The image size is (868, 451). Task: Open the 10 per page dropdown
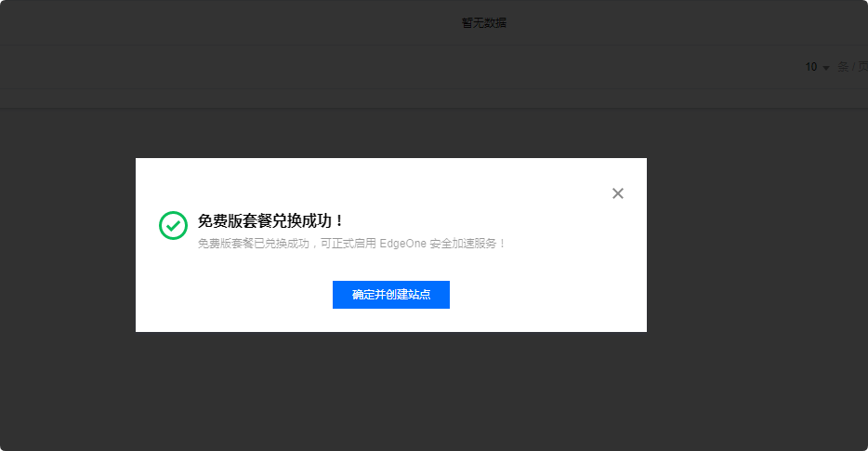click(817, 67)
